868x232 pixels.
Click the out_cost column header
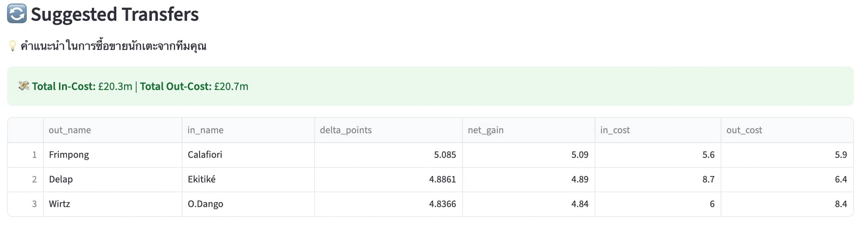pyautogui.click(x=787, y=130)
